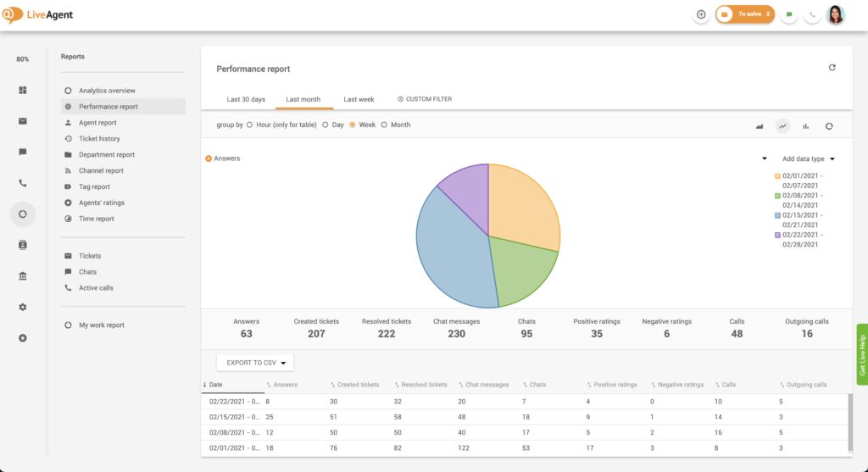Click the purple 02/22/2021 legend swatch
Viewport: 868px width, 472px height.
point(777,235)
